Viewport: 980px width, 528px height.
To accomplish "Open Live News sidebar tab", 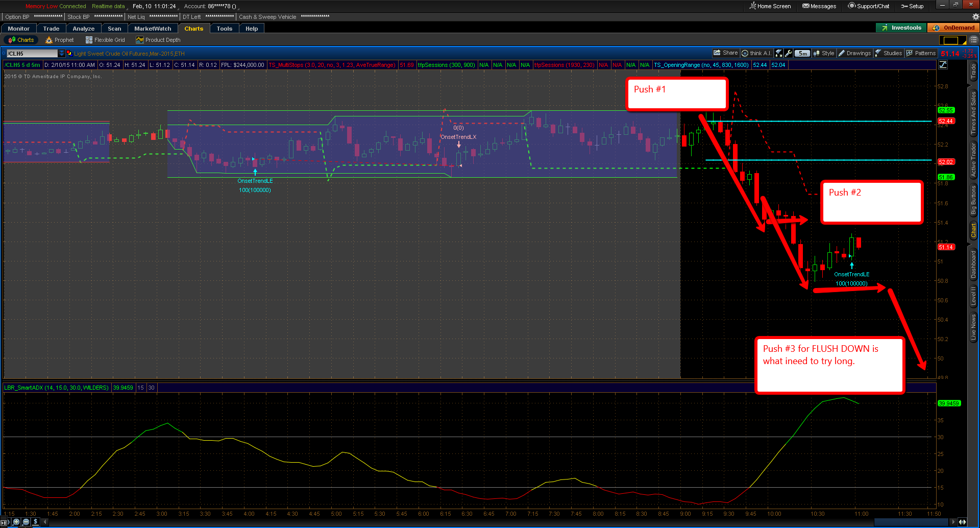I will coord(973,327).
